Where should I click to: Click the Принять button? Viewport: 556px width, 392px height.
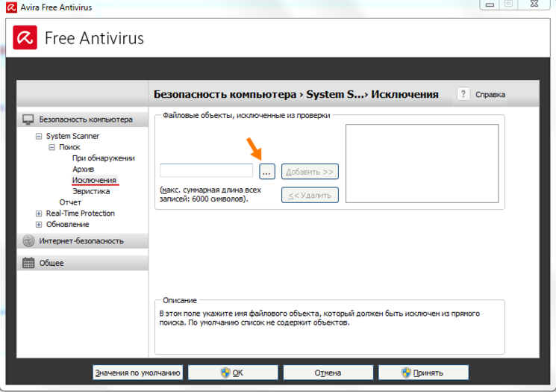pyautogui.click(x=423, y=373)
